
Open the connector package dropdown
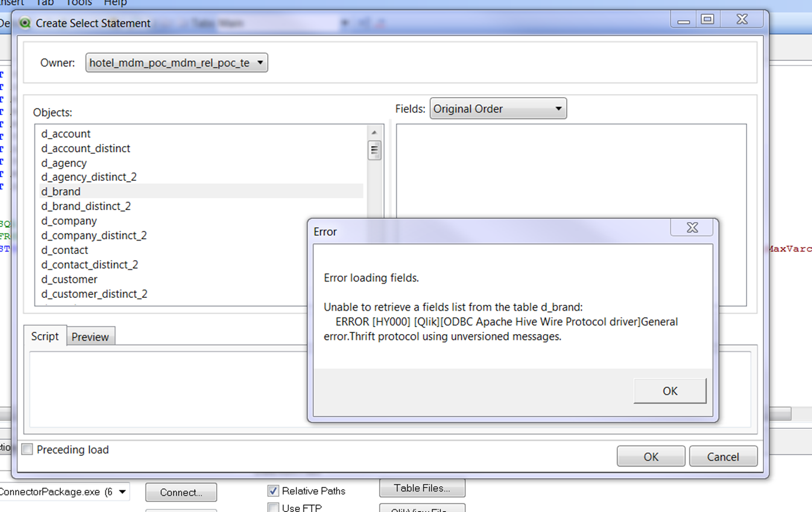pos(122,492)
